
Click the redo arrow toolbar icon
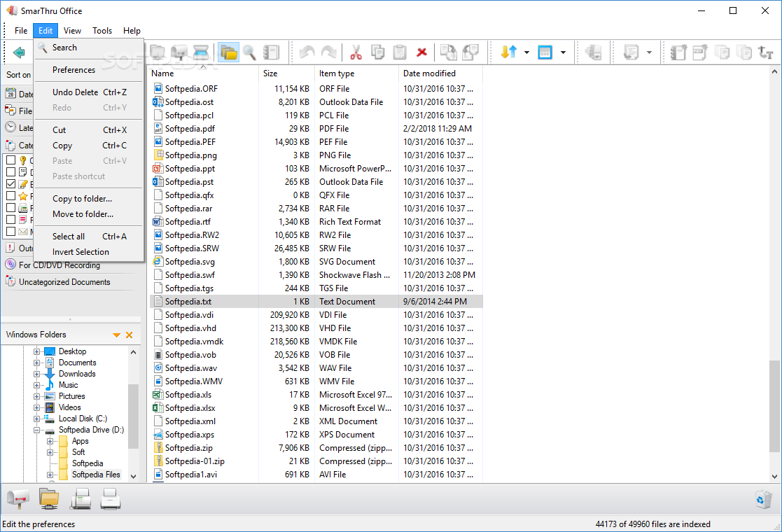pos(328,52)
